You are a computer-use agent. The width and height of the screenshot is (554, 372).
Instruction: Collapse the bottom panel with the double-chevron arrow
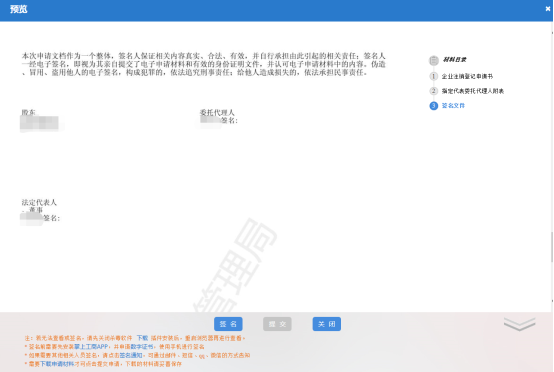[x=519, y=324]
